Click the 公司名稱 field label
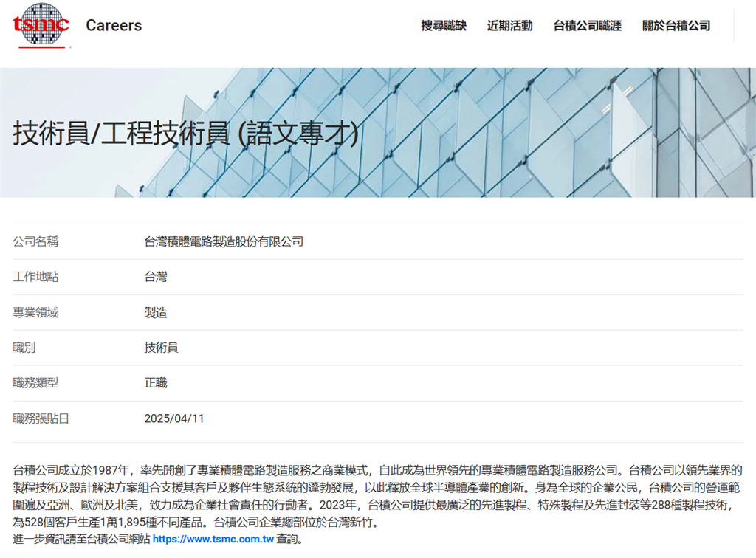The image size is (756, 558). (35, 241)
